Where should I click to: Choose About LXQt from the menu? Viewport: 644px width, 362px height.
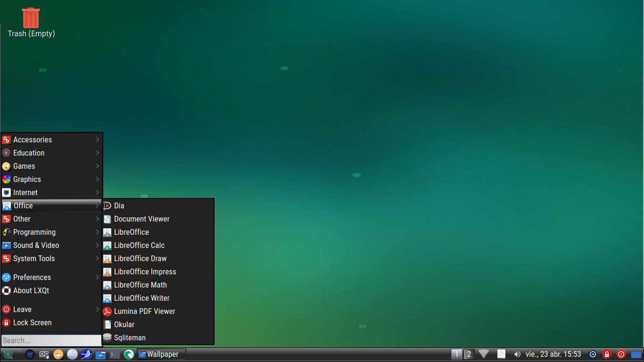pyautogui.click(x=51, y=290)
